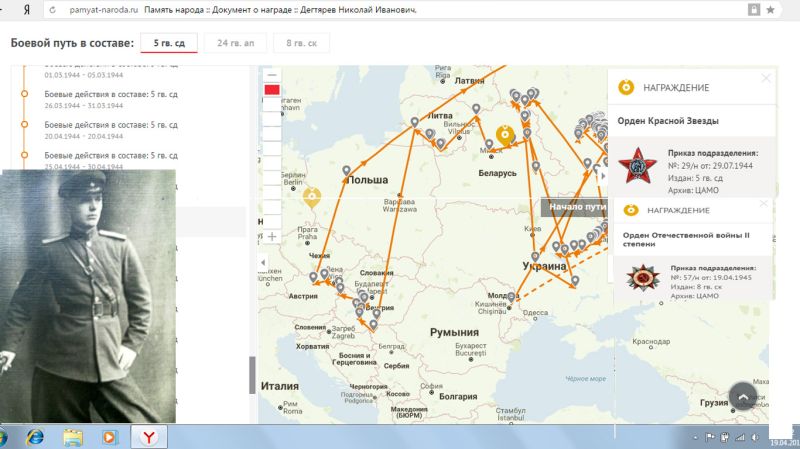Click the yellow award marker in western Poland
This screenshot has width=800, height=449.
click(311, 195)
